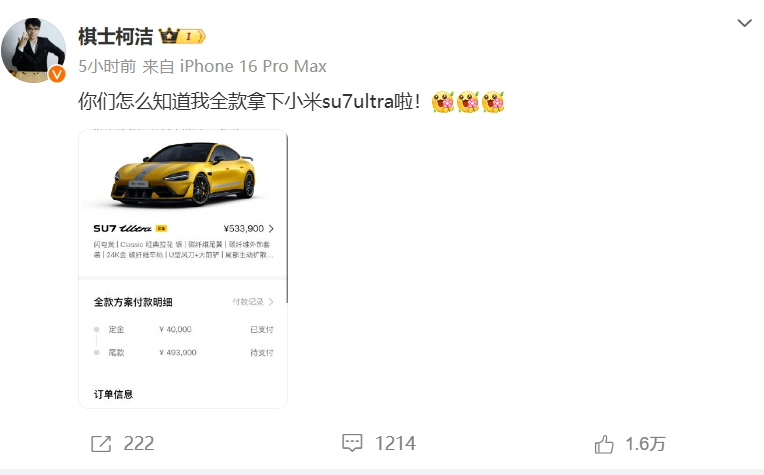Click the 5小时前 timestamp
Image resolution: width=764 pixels, height=475 pixels.
107,66
